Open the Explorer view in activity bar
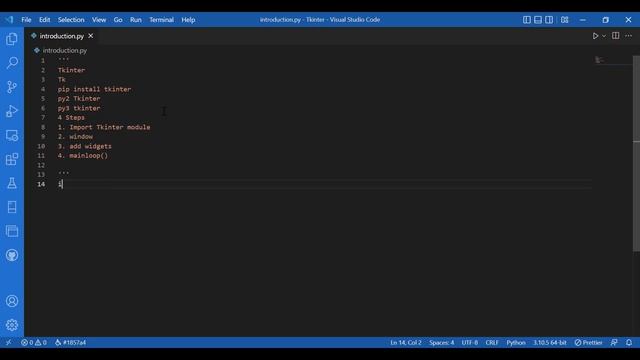Screen dimensions: 640x360 pyautogui.click(x=12, y=39)
